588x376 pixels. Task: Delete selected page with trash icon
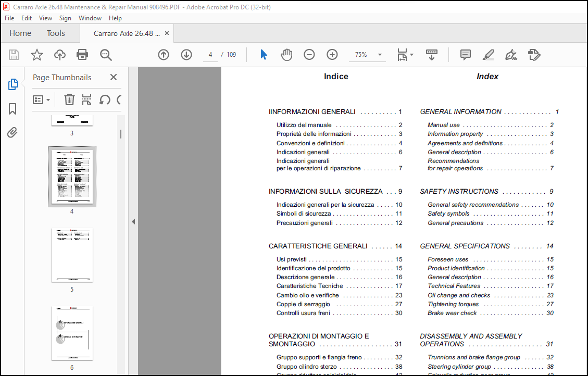(69, 99)
